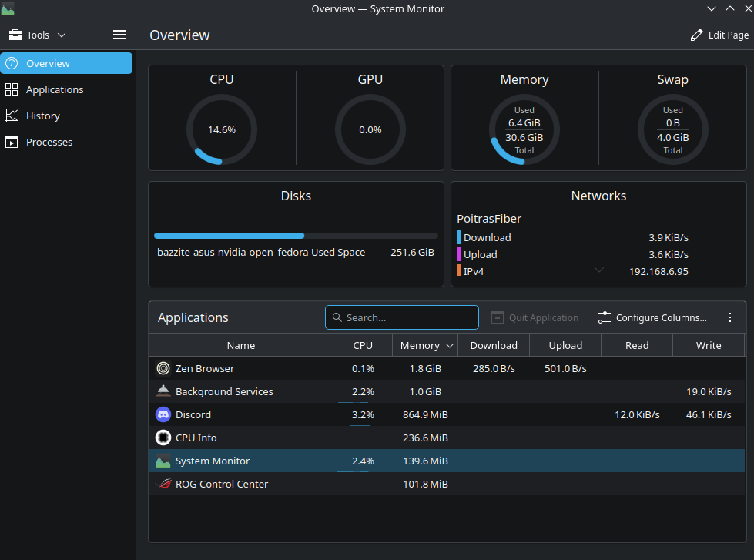Click the Zen Browser app icon
This screenshot has width=754, height=560.
[163, 368]
